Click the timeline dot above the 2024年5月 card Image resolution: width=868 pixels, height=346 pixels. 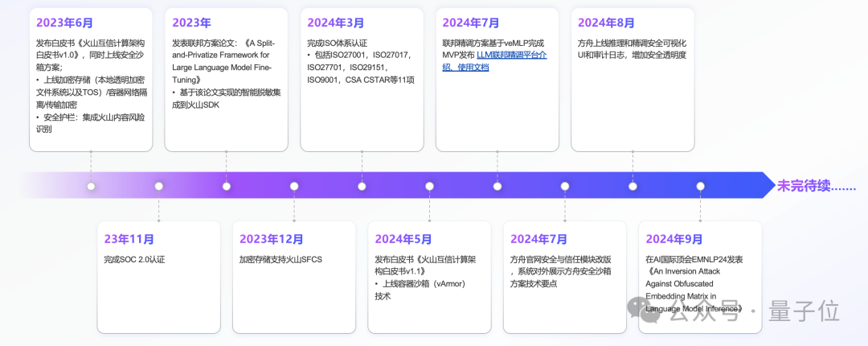pos(429,187)
